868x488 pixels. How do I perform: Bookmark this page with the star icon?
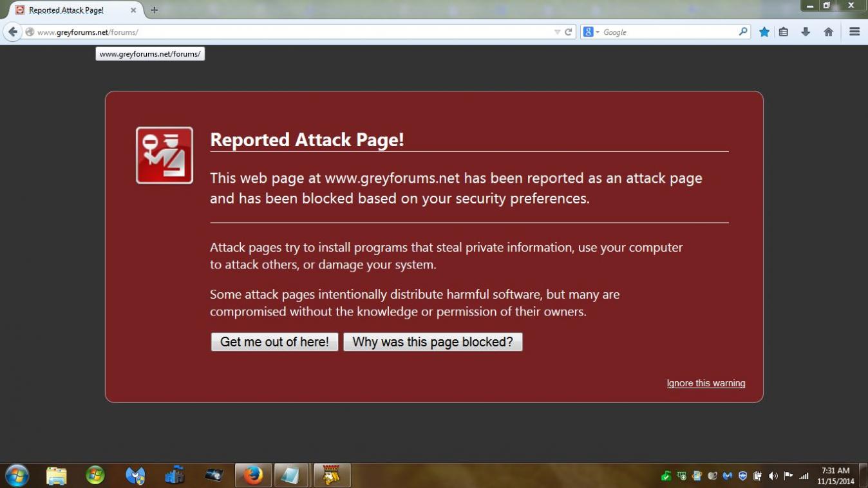pos(764,32)
